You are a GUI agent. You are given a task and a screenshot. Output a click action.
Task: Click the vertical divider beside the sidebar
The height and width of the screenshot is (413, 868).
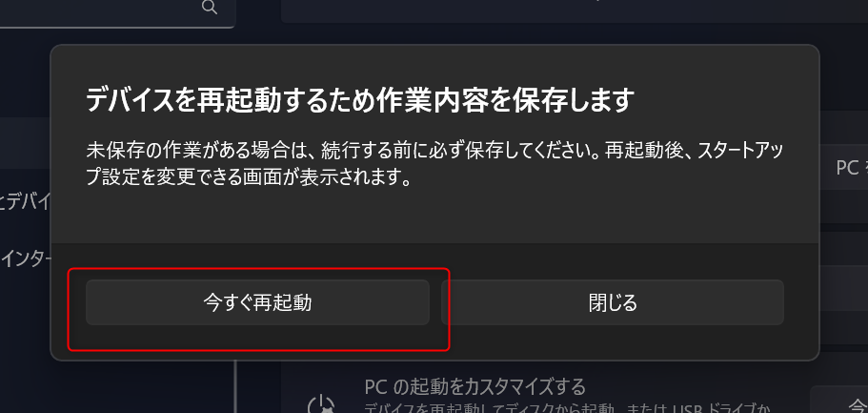(235, 386)
